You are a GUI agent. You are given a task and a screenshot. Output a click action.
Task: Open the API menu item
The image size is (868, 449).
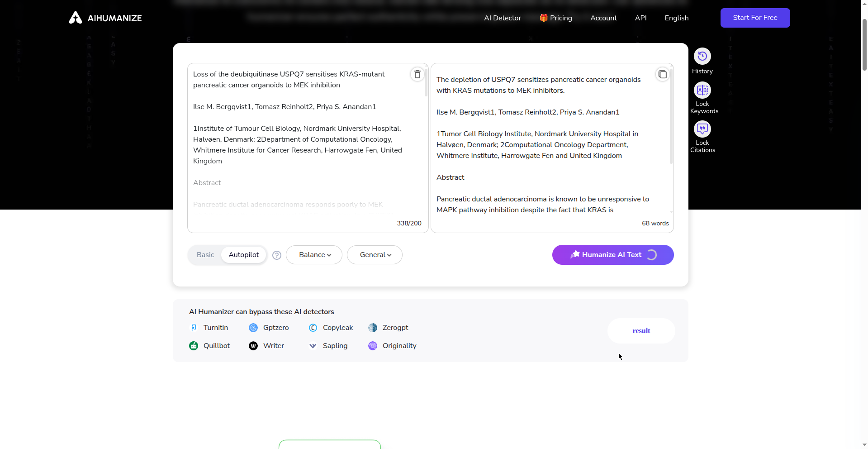[x=640, y=18]
